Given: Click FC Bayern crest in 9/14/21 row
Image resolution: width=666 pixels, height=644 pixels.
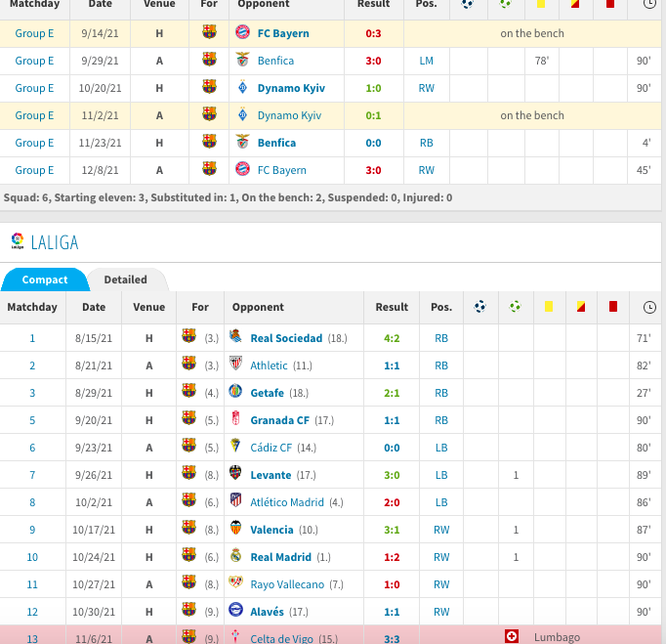Looking at the screenshot, I should pos(242,32).
